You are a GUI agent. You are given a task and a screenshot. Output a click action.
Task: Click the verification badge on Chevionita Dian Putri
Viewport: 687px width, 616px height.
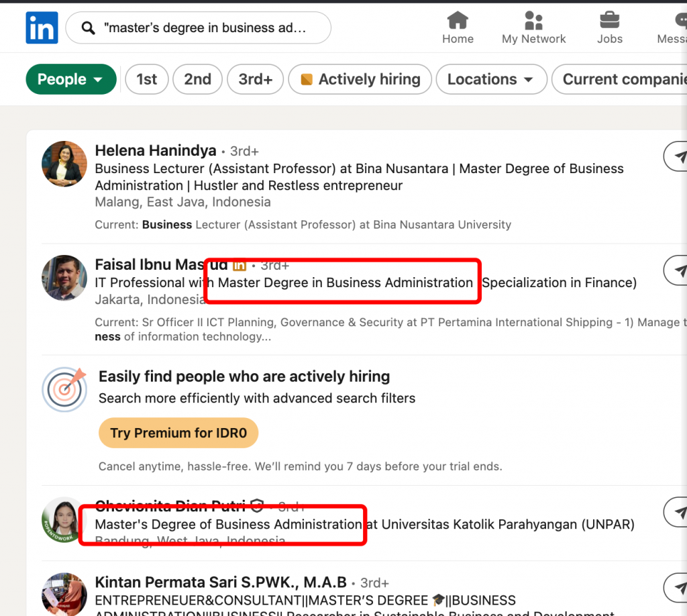click(x=257, y=507)
